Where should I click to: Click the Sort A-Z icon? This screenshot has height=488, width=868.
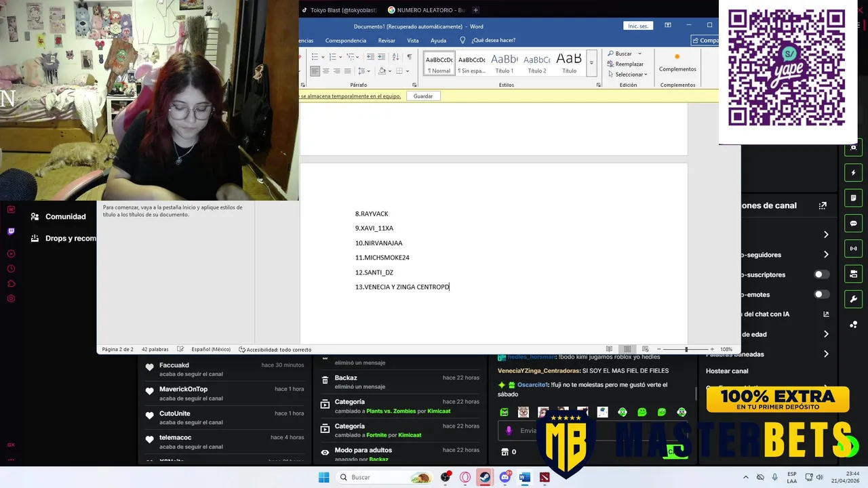point(395,57)
